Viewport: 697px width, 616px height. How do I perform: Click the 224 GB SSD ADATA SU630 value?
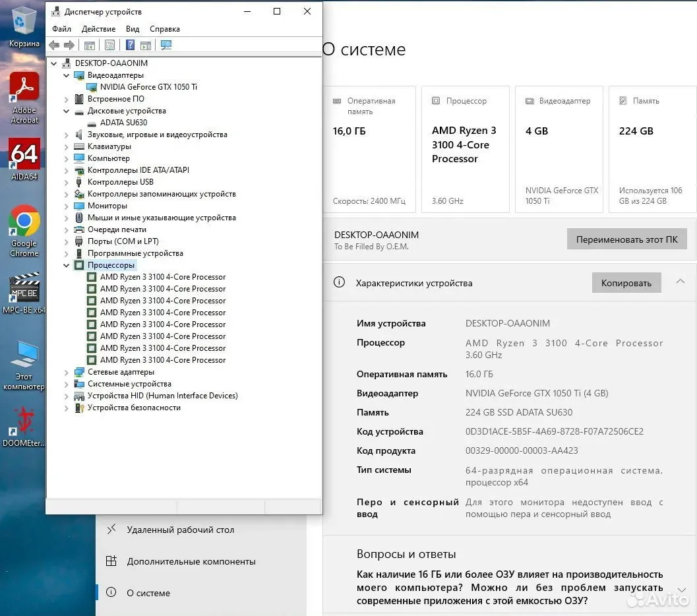pos(519,412)
